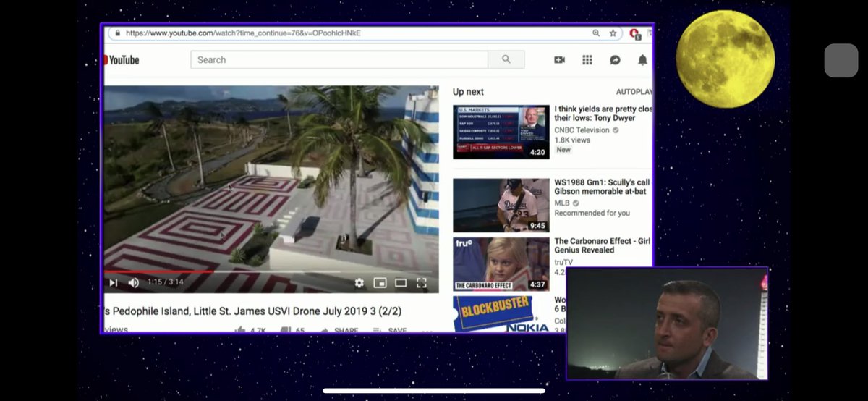Click the video time display 1:15 / 3:14
The image size is (868, 401).
point(165,283)
